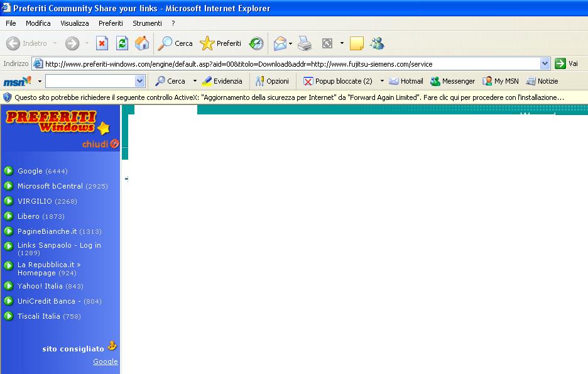Screen dimensions: 588x374
Task: Click the ActiveX information bar message
Action: coord(289,97)
